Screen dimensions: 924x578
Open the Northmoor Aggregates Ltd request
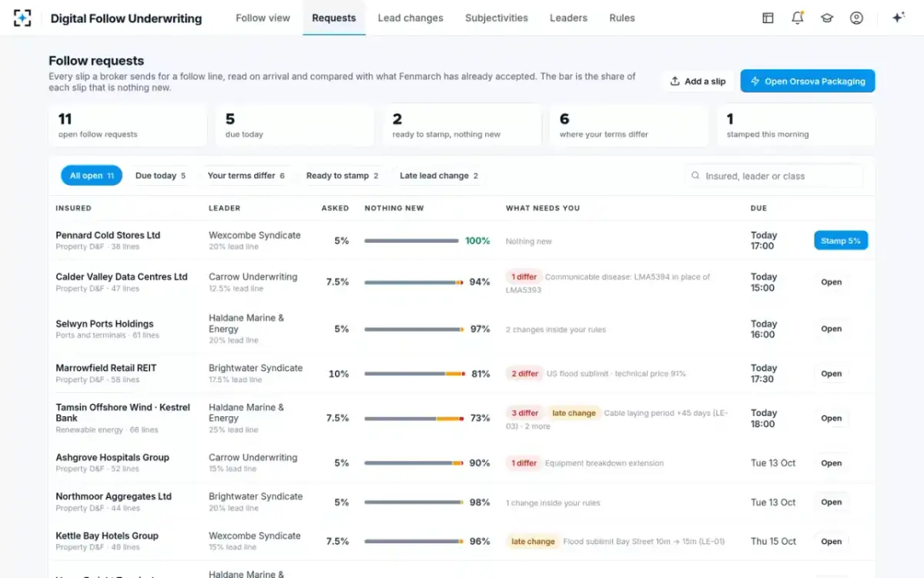click(x=831, y=502)
